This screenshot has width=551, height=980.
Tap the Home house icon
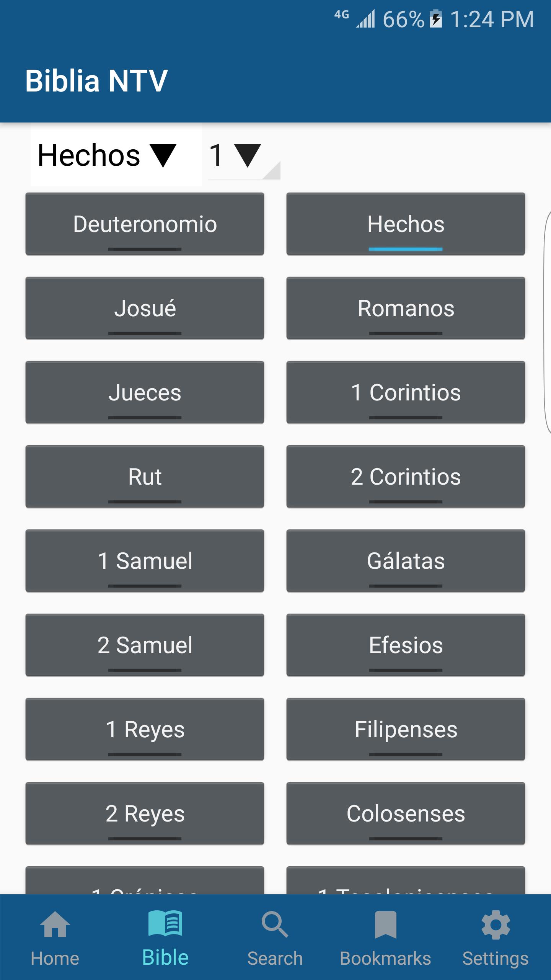click(55, 924)
